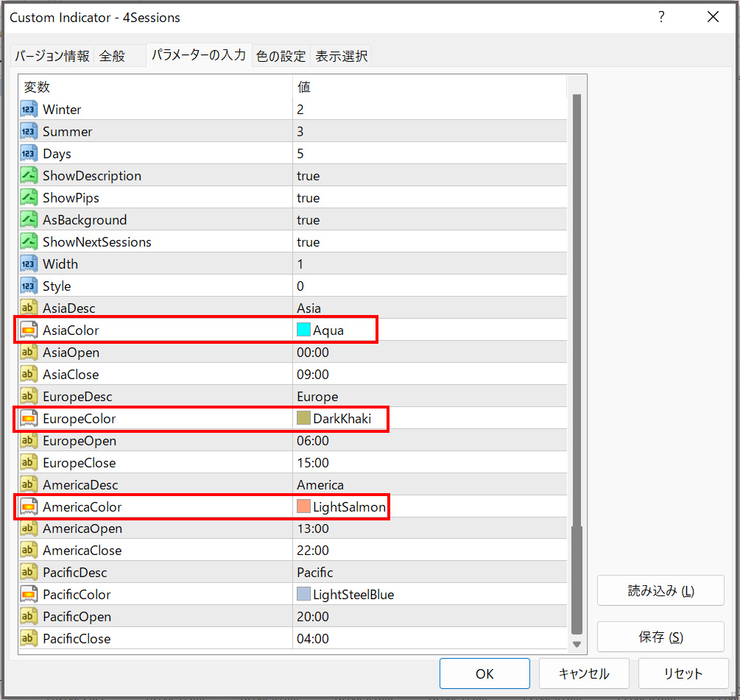
Task: Click the integer icon beside Winter
Action: [x=29, y=110]
